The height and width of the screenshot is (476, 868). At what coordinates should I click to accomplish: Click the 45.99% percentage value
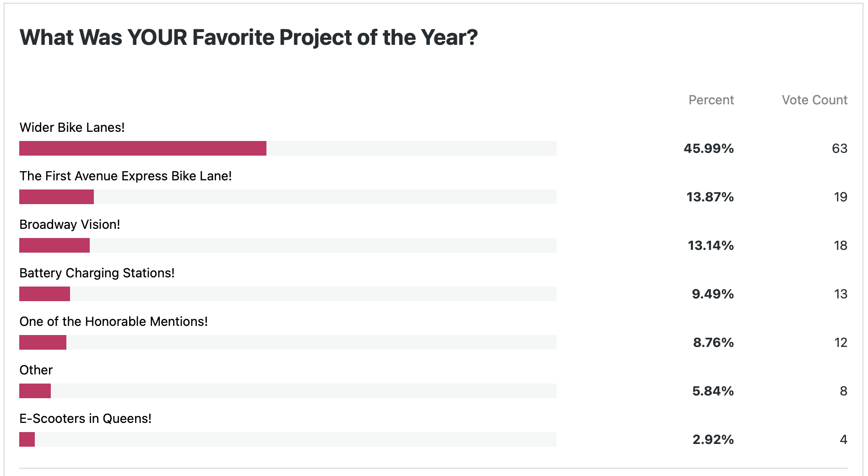709,148
